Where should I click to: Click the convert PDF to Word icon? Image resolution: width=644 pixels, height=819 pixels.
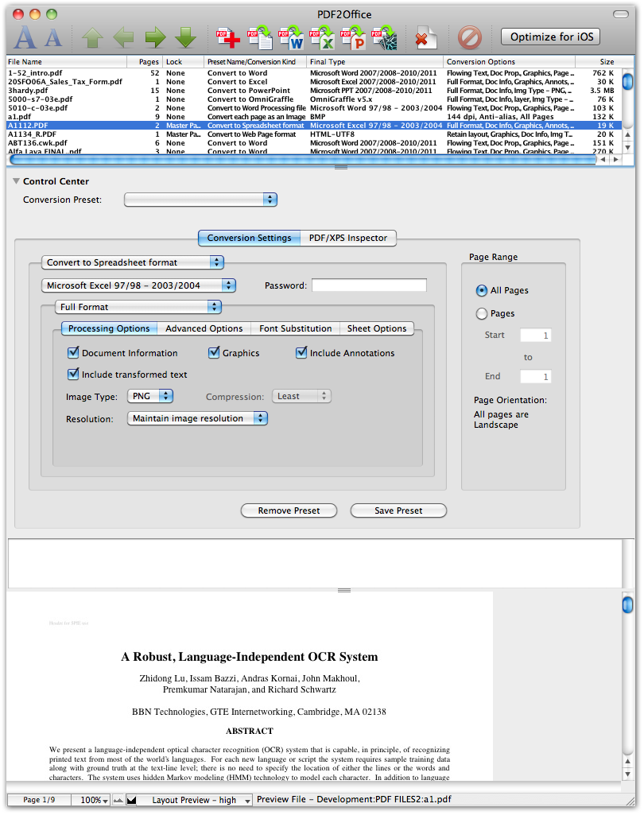click(x=291, y=37)
